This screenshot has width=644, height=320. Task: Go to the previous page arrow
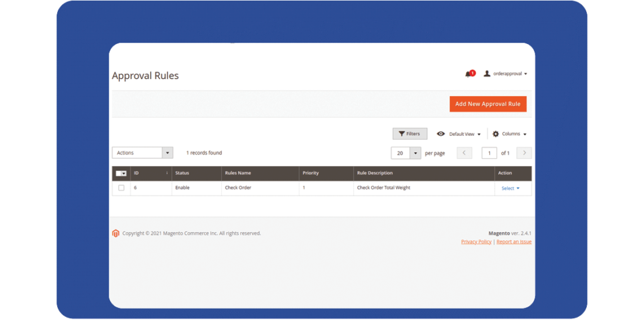[464, 153]
